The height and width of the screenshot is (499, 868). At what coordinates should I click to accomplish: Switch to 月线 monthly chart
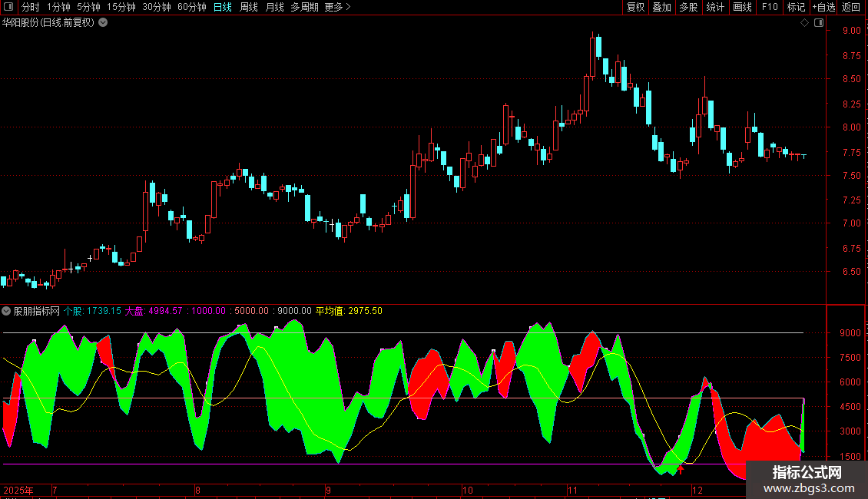coord(274,7)
